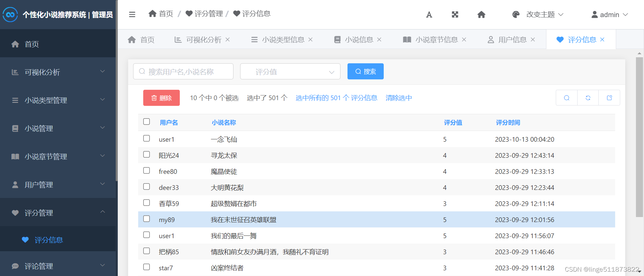
Task: Go to 首页 in the sidebar
Action: [x=58, y=44]
